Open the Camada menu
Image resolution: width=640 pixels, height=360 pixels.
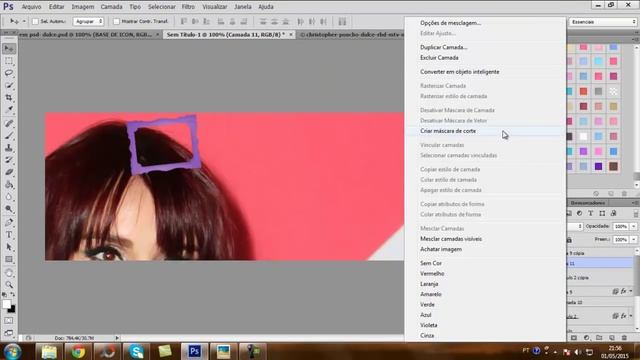point(111,7)
